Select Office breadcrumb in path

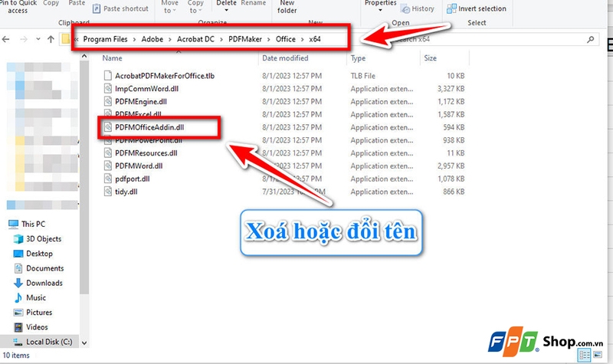[285, 39]
